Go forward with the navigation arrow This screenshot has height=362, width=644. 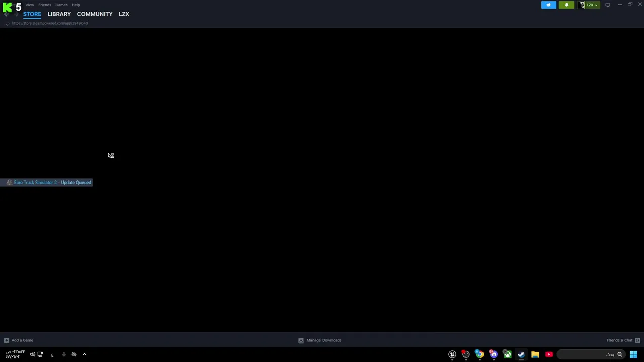click(x=16, y=14)
